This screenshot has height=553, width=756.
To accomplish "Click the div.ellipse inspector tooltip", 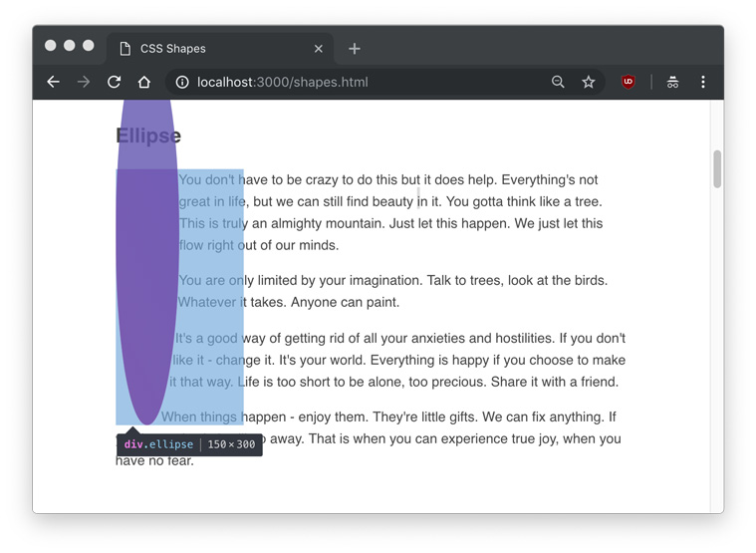I will point(189,444).
